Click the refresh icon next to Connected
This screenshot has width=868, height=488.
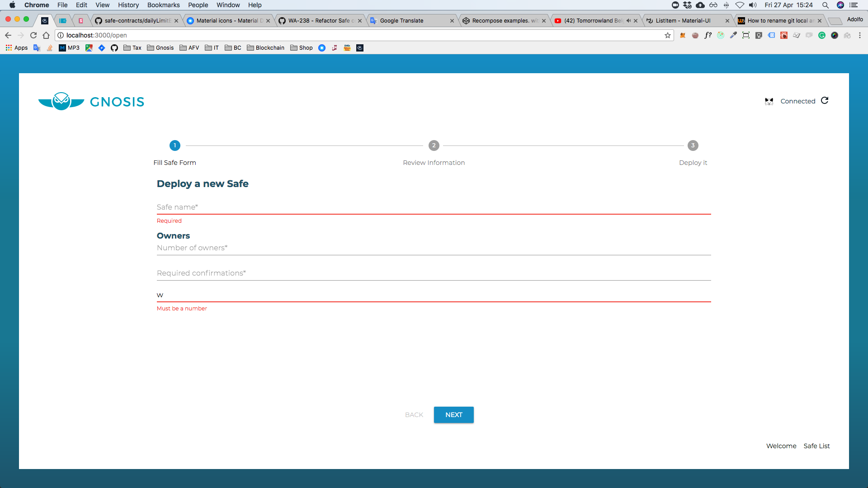pyautogui.click(x=825, y=100)
